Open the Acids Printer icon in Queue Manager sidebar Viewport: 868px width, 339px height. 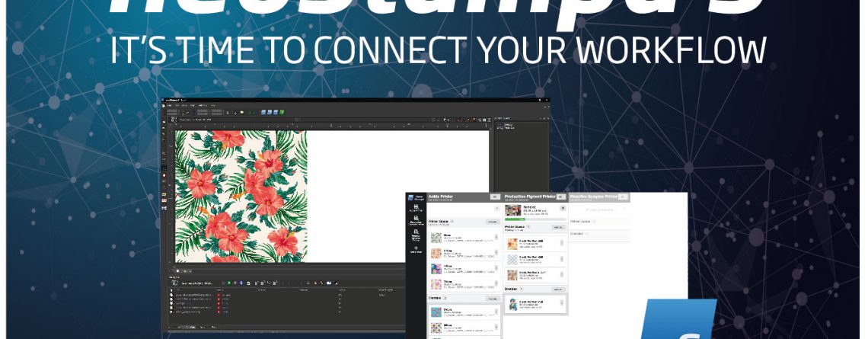416,207
